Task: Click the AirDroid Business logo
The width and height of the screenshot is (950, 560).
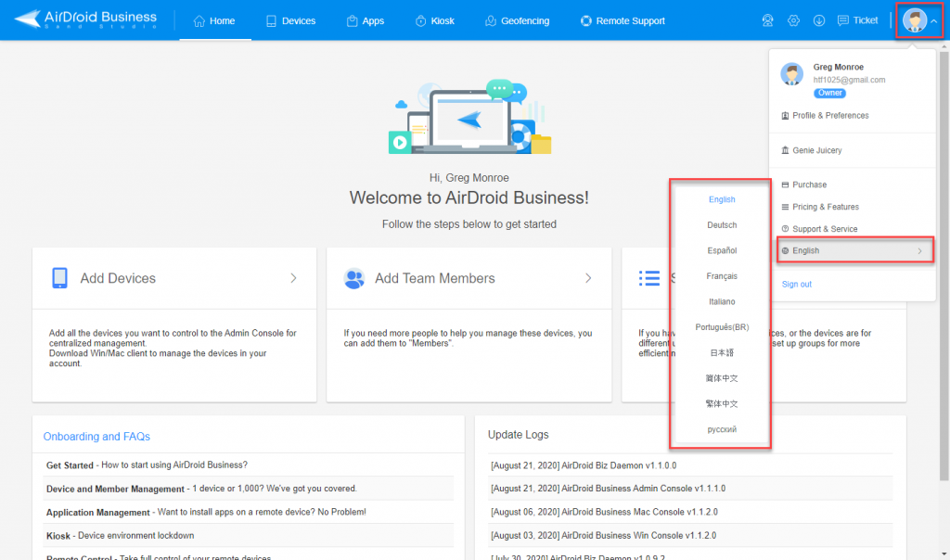Action: (x=85, y=19)
